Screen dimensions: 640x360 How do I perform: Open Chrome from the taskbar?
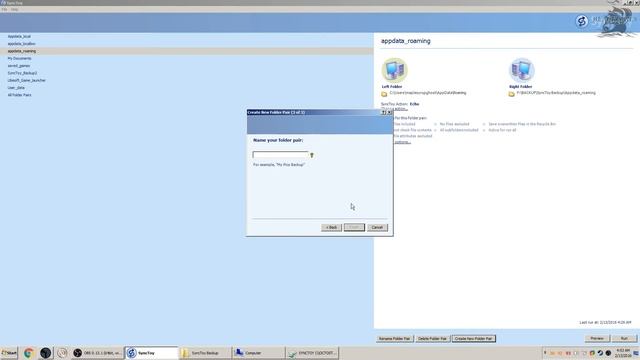coord(29,353)
